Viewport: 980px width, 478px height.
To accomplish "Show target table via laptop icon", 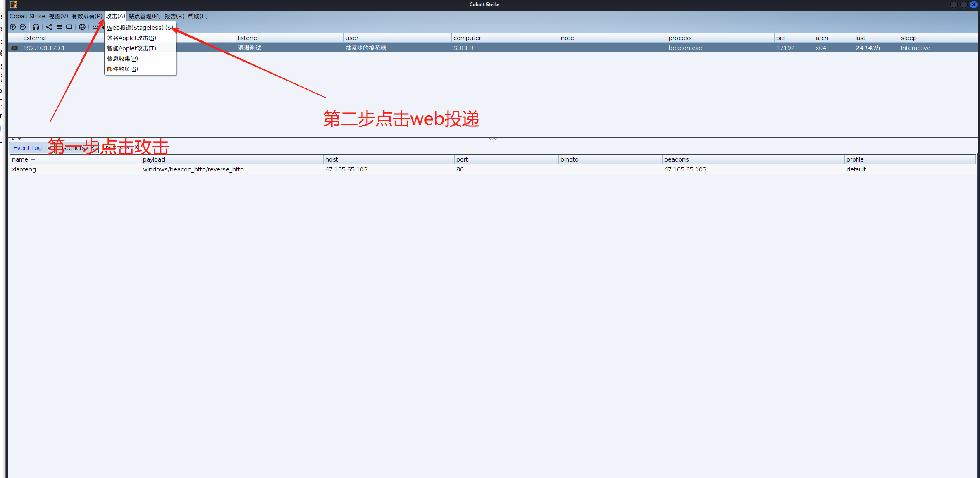I will [69, 27].
